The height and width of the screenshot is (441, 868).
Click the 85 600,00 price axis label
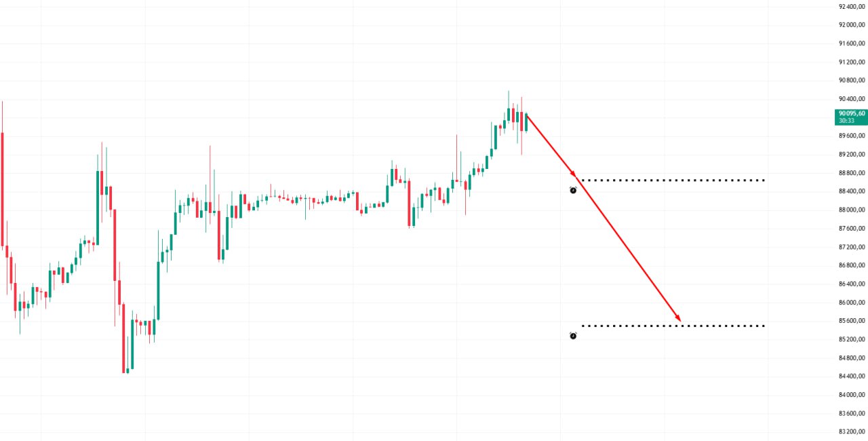[x=852, y=320]
